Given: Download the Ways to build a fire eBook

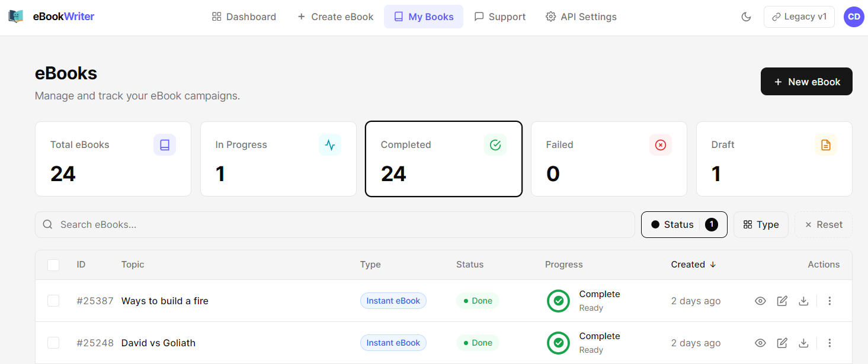Looking at the screenshot, I should [803, 301].
